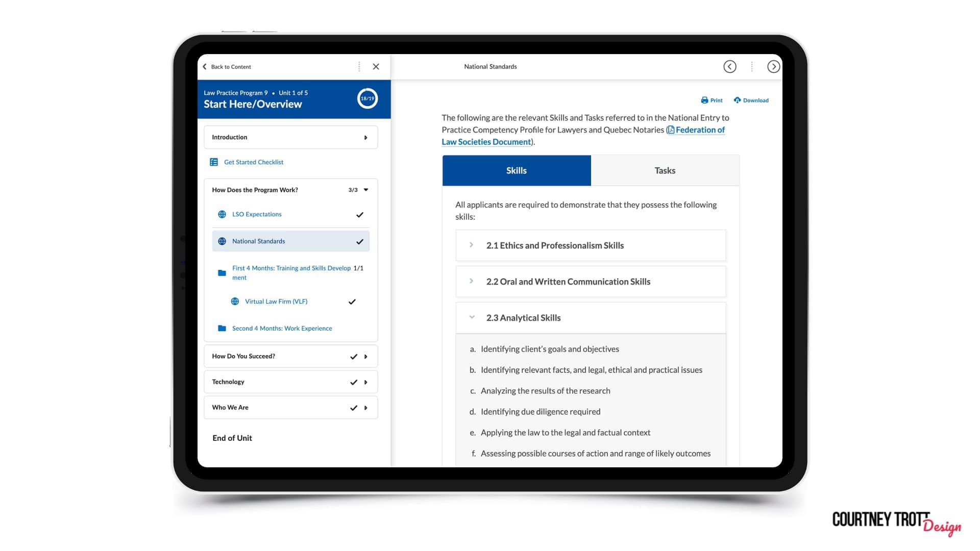Expand 2.1 Ethics and Professionalism Skills chevron
Image resolution: width=980 pixels, height=551 pixels.
pos(471,245)
